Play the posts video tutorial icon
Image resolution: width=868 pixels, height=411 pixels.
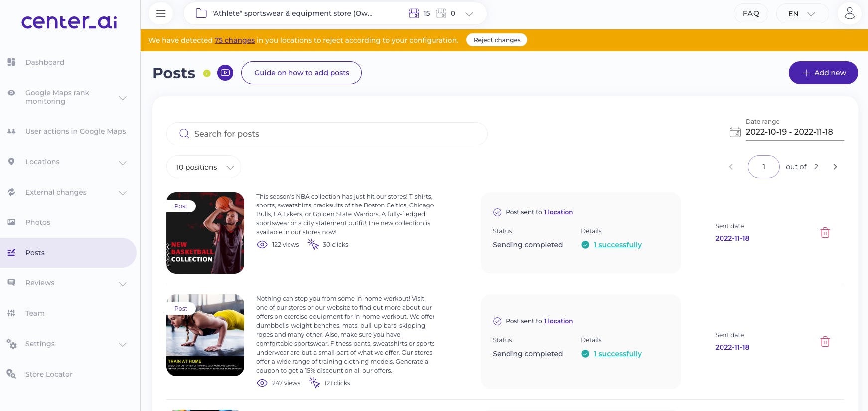pos(225,73)
